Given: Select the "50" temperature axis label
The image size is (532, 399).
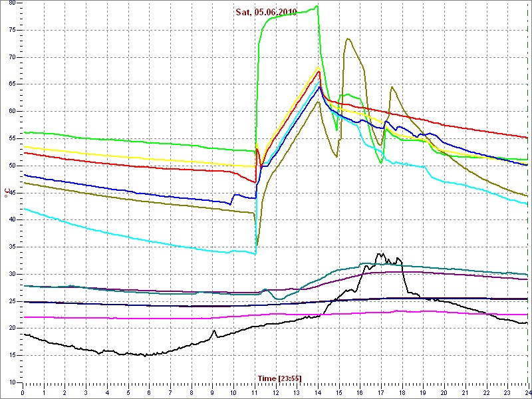Looking at the screenshot, I should click(13, 166).
